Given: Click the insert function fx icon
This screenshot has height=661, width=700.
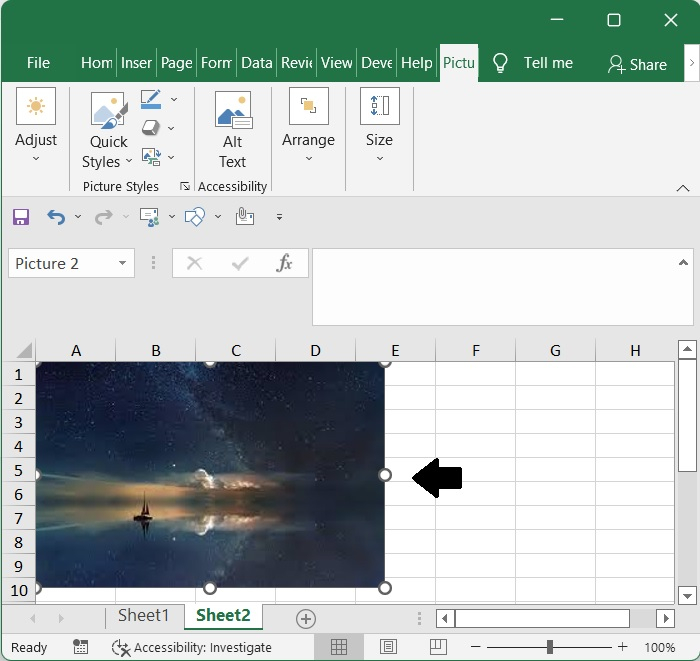Looking at the screenshot, I should 285,263.
